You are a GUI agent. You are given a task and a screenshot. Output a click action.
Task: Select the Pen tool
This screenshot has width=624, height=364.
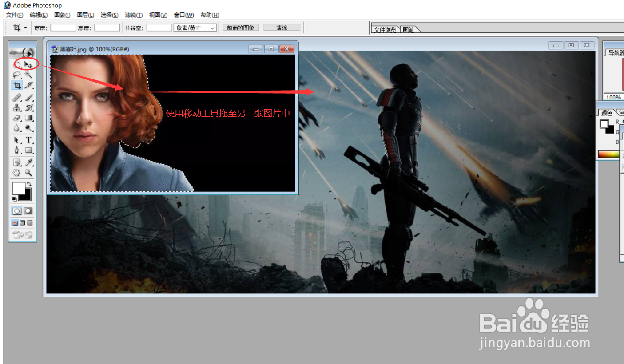[17, 150]
